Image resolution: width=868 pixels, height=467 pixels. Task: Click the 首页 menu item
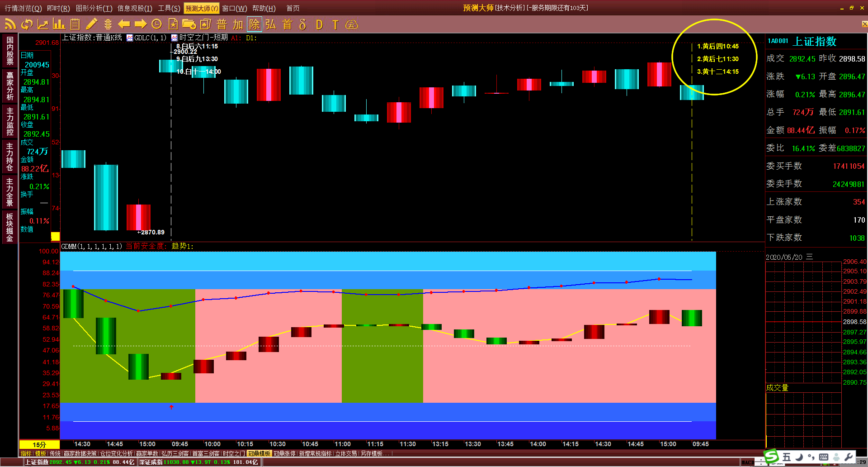(x=293, y=8)
